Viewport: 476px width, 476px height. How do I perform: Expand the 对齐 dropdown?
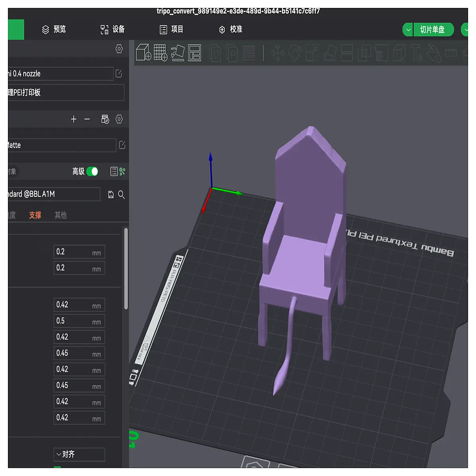pyautogui.click(x=79, y=455)
